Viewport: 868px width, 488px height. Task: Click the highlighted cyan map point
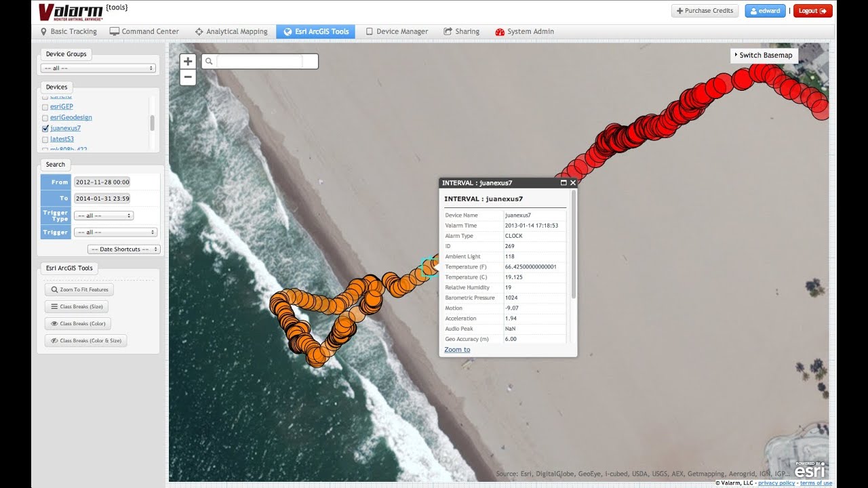[x=429, y=268]
